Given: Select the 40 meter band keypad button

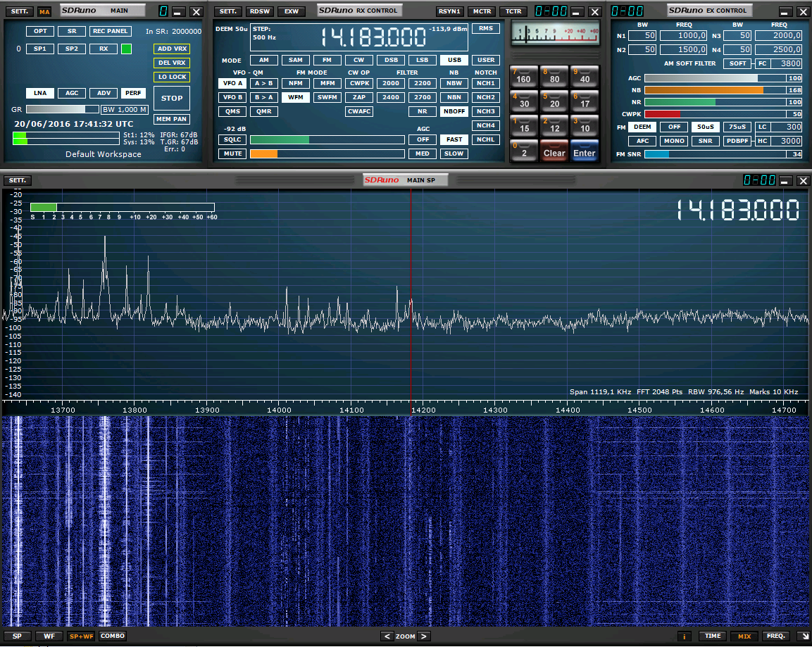Looking at the screenshot, I should point(585,77).
